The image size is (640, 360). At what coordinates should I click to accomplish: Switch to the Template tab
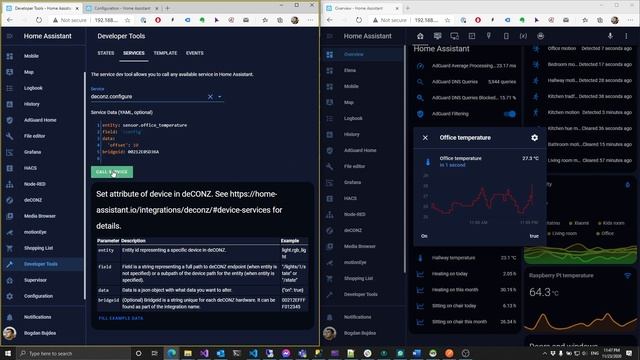click(165, 53)
